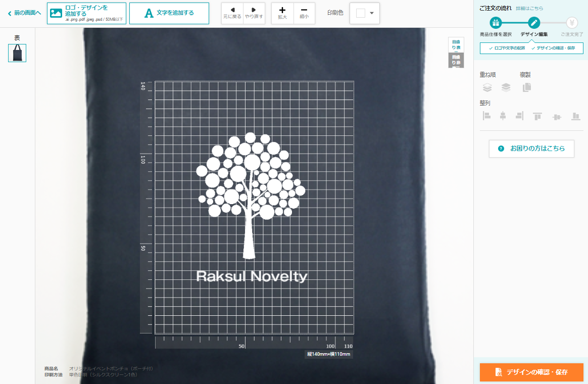Go back via 前の画面へ link
This screenshot has width=588, height=384.
pos(24,13)
